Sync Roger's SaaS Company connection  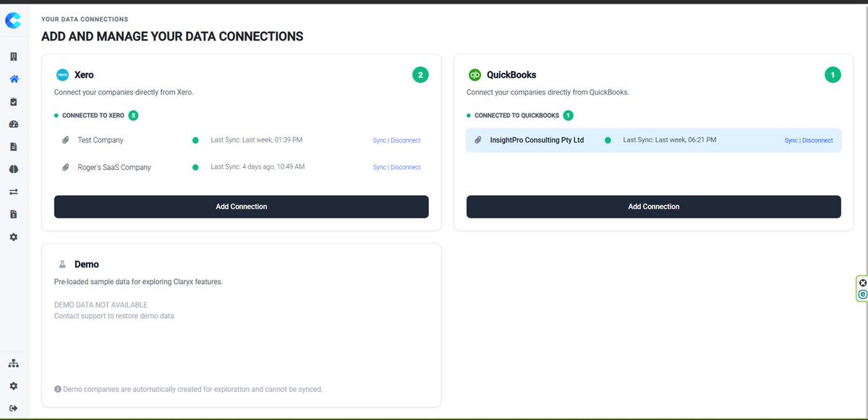click(x=379, y=167)
